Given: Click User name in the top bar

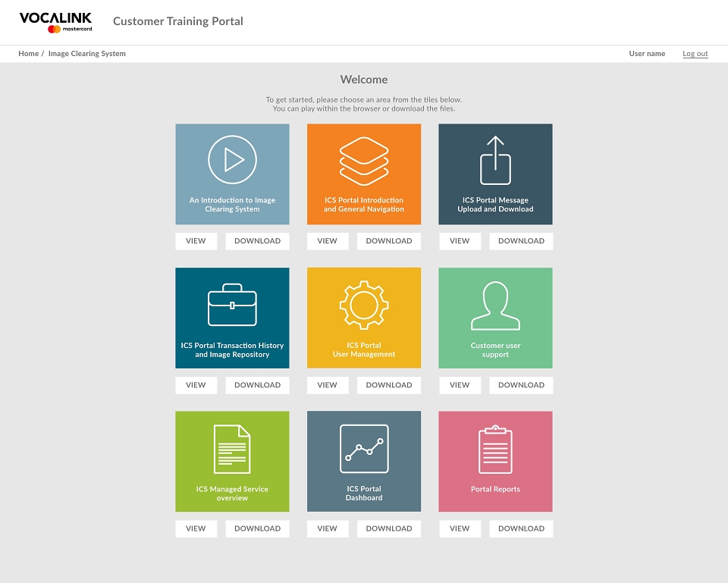Looking at the screenshot, I should [x=647, y=53].
